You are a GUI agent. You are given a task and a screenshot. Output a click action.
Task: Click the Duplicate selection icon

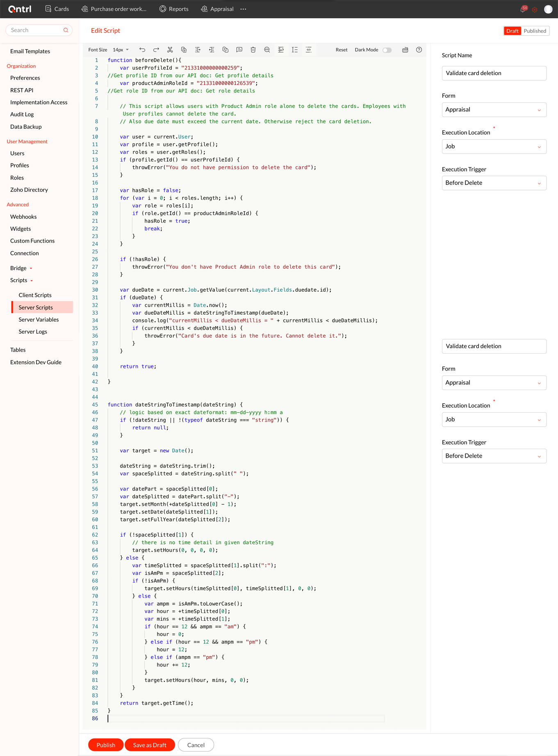pyautogui.click(x=225, y=50)
